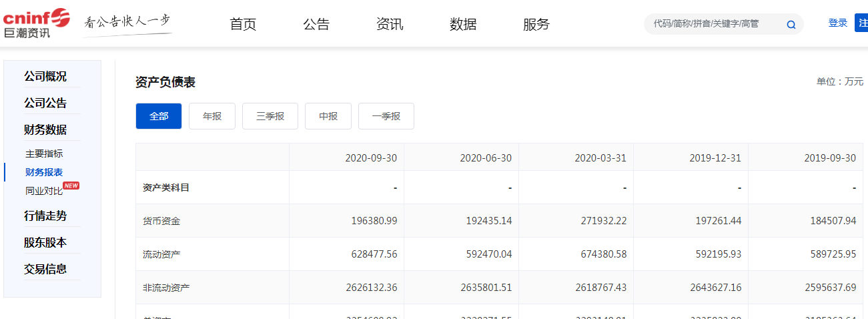Go to the 资讯 section
Image resolution: width=868 pixels, height=319 pixels.
(390, 25)
